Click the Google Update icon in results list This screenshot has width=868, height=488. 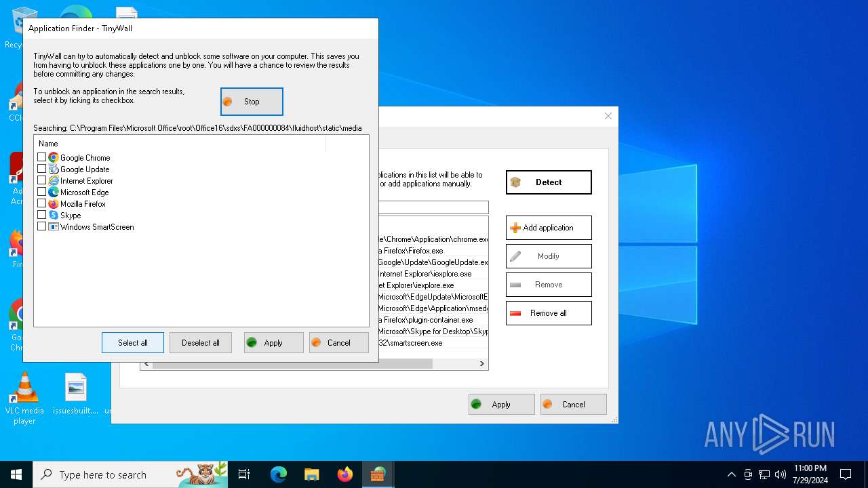(x=54, y=169)
